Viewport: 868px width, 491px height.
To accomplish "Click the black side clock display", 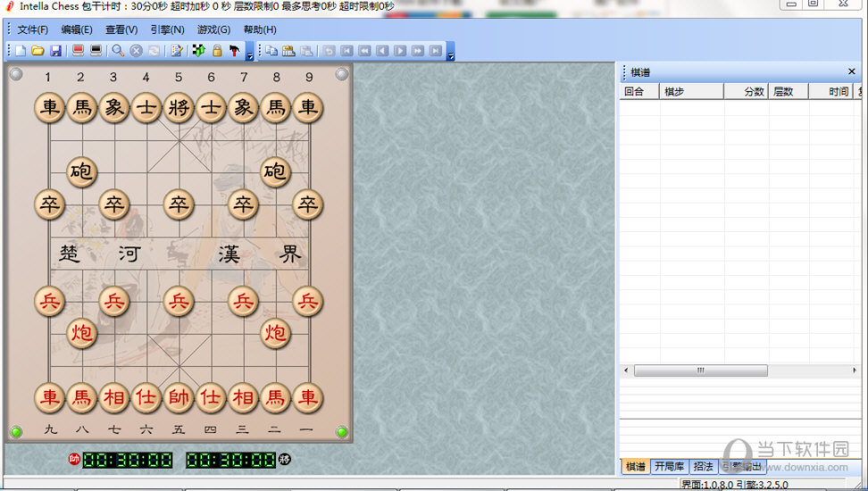I will pos(230,460).
